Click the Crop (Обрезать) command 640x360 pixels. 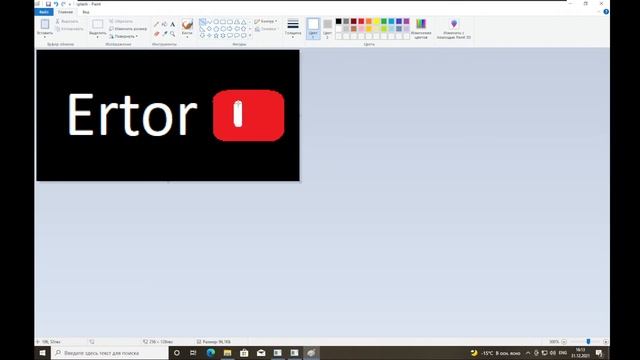click(121, 21)
